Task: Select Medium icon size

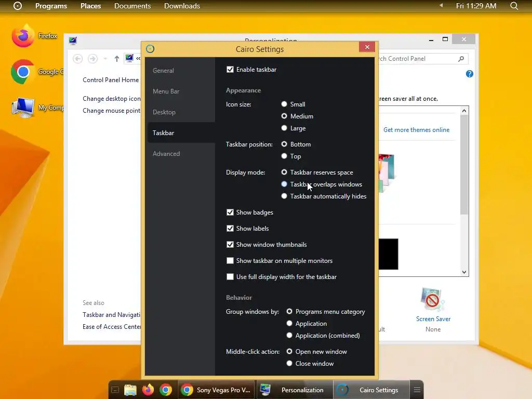Action: pos(284,116)
